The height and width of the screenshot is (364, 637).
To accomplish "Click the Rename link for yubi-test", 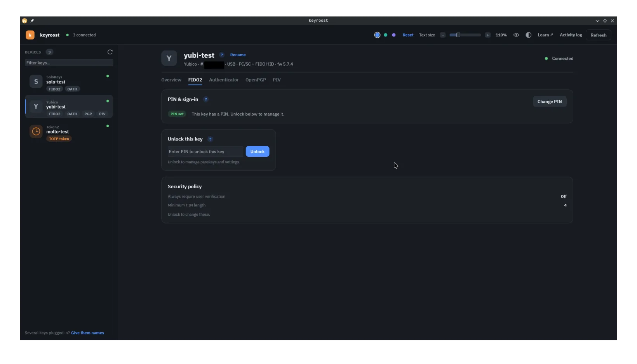I will [238, 55].
